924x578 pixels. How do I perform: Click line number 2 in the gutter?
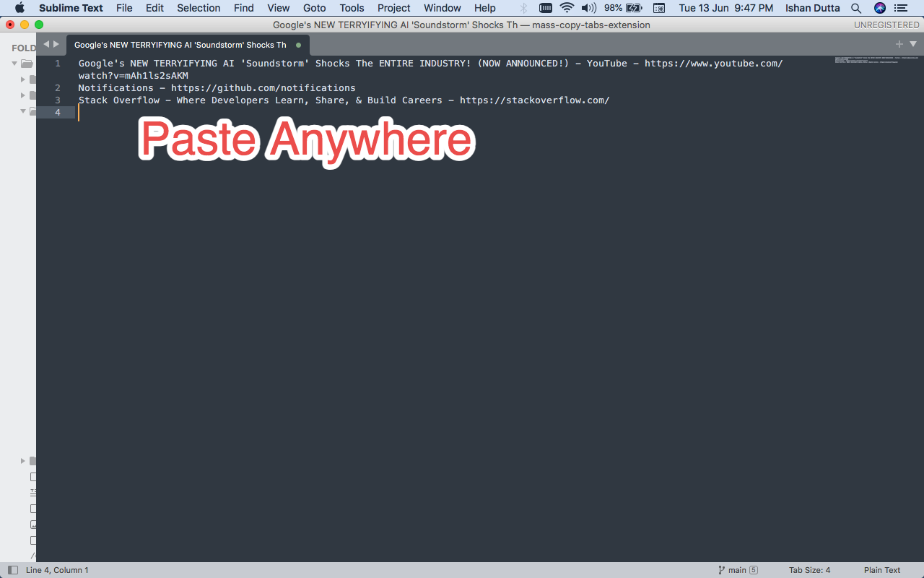(58, 88)
